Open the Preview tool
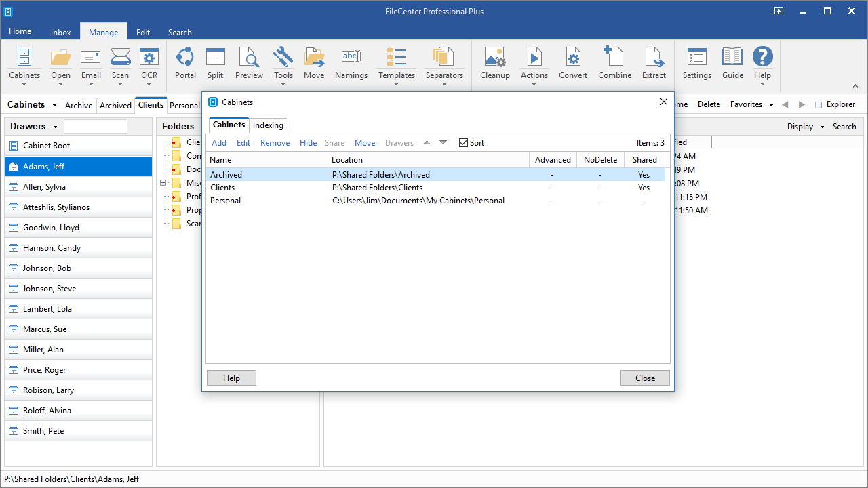868x488 pixels. pos(249,63)
